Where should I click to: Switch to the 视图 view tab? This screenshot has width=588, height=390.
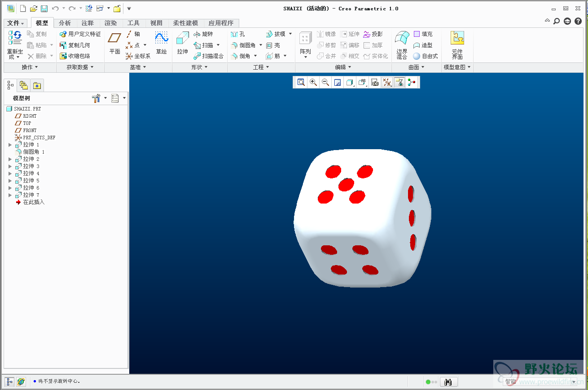pos(156,23)
